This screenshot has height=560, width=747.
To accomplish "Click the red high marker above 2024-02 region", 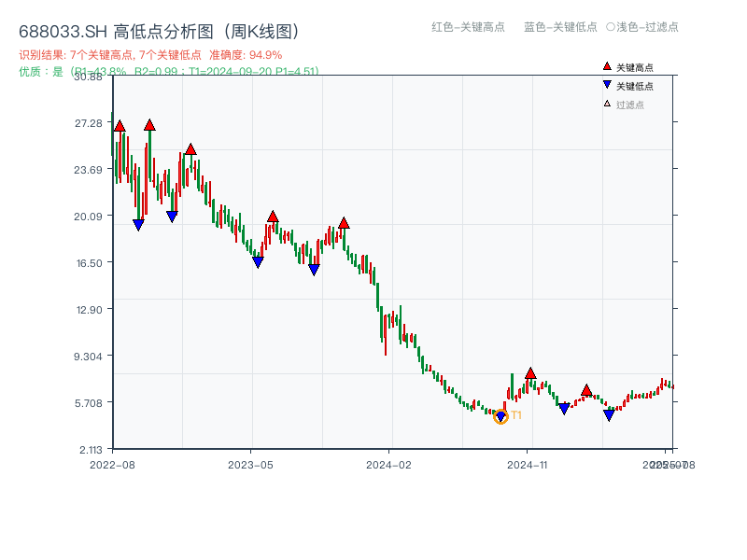I will tap(344, 224).
